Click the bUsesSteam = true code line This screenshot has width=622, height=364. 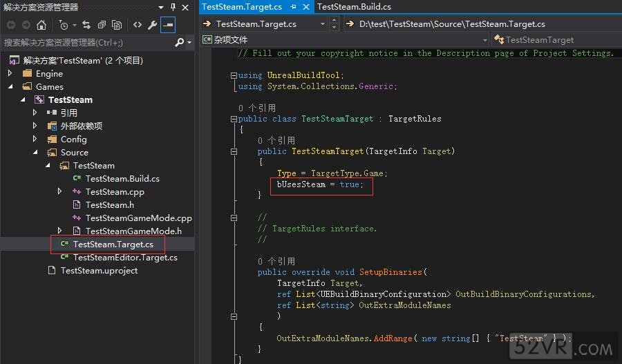pyautogui.click(x=320, y=184)
